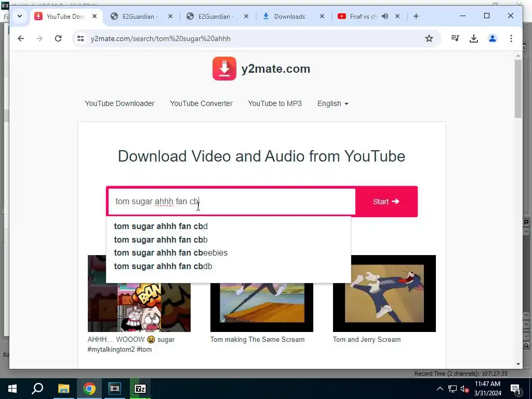Click the address bar URL
The image size is (532, 399).
(x=161, y=38)
